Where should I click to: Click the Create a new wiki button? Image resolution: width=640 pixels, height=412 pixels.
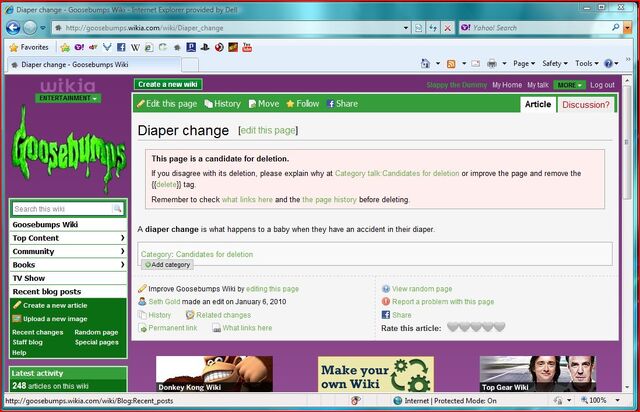(168, 84)
